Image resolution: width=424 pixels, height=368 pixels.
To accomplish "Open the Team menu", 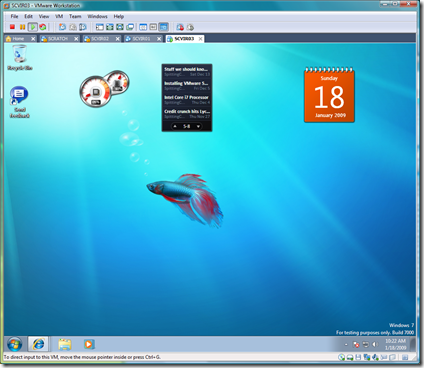I will (x=75, y=16).
